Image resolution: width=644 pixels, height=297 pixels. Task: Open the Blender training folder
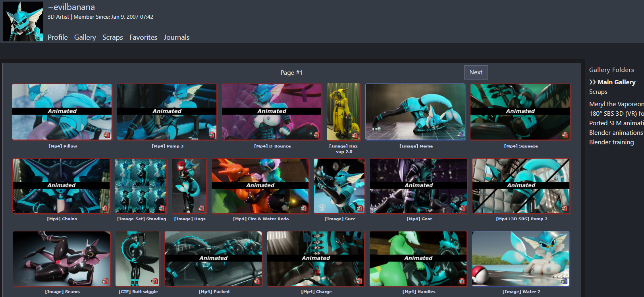tap(611, 142)
